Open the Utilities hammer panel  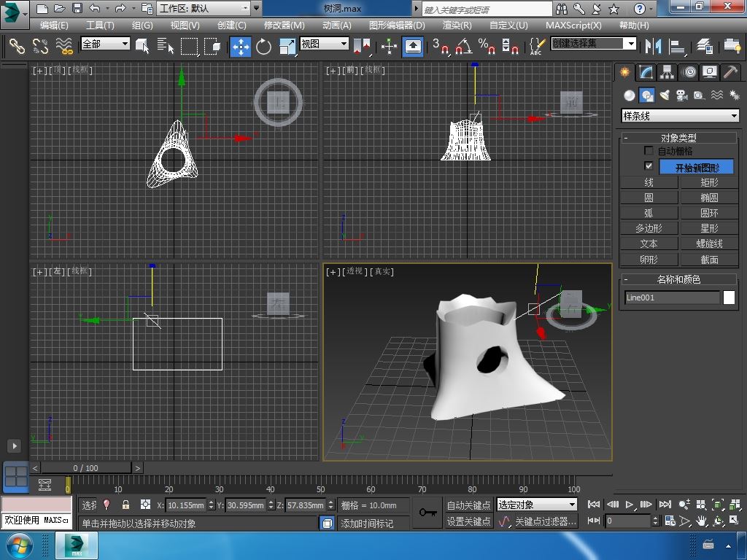(x=731, y=72)
